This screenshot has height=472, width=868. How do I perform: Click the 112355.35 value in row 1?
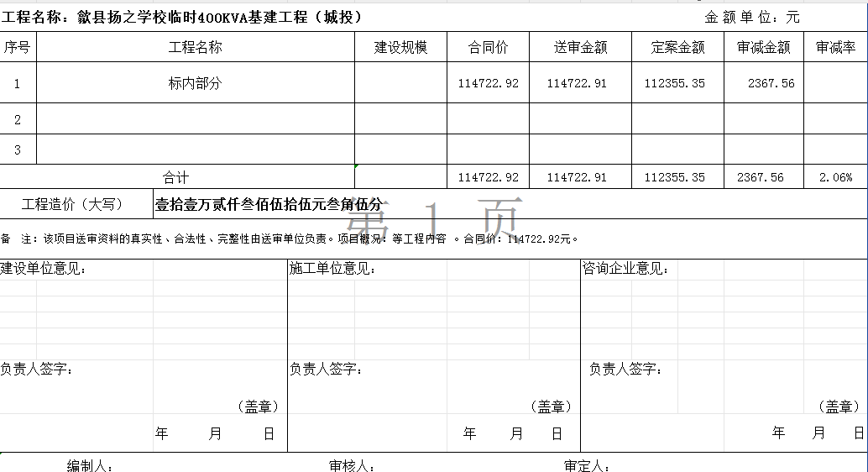675,83
